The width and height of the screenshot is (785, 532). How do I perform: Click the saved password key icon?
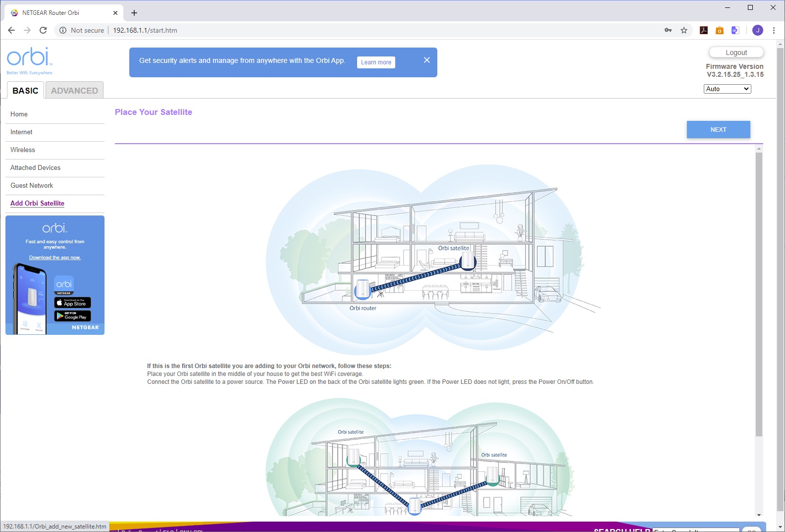click(x=668, y=30)
